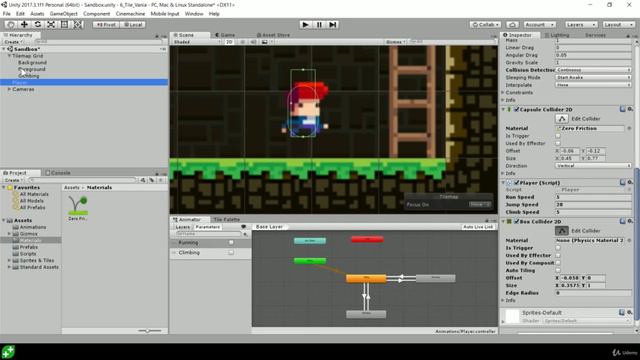Image resolution: width=640 pixels, height=360 pixels.
Task: Toggle Box Collider Is Trigger checkbox
Action: [558, 248]
